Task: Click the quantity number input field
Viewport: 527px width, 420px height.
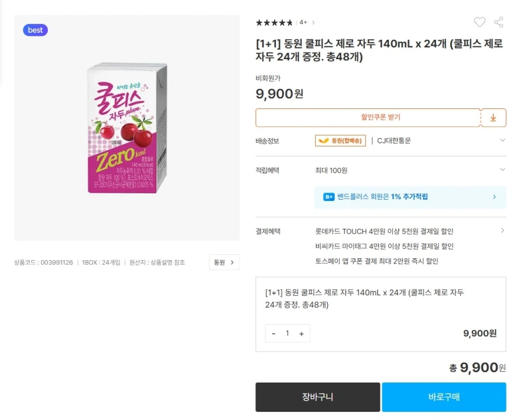Action: tap(288, 333)
